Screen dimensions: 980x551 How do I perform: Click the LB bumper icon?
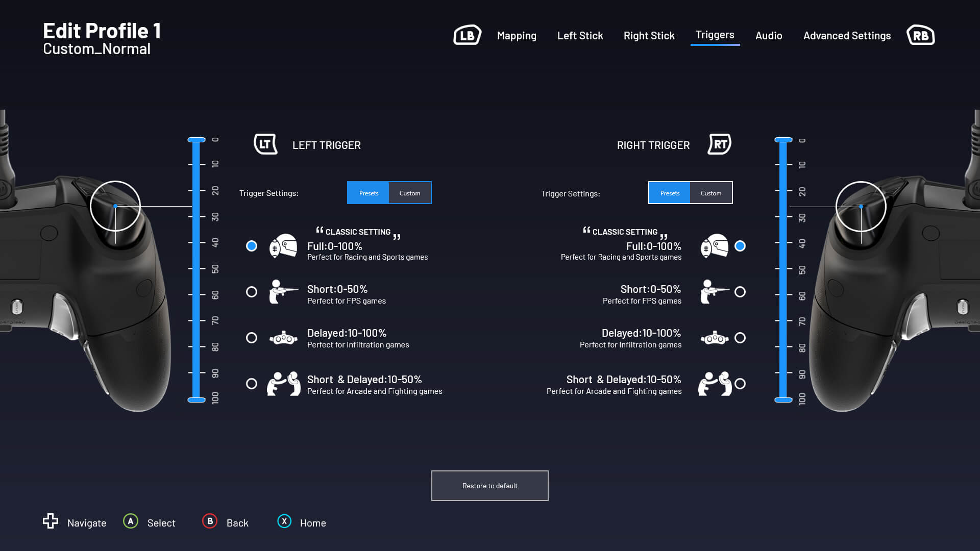coord(467,35)
